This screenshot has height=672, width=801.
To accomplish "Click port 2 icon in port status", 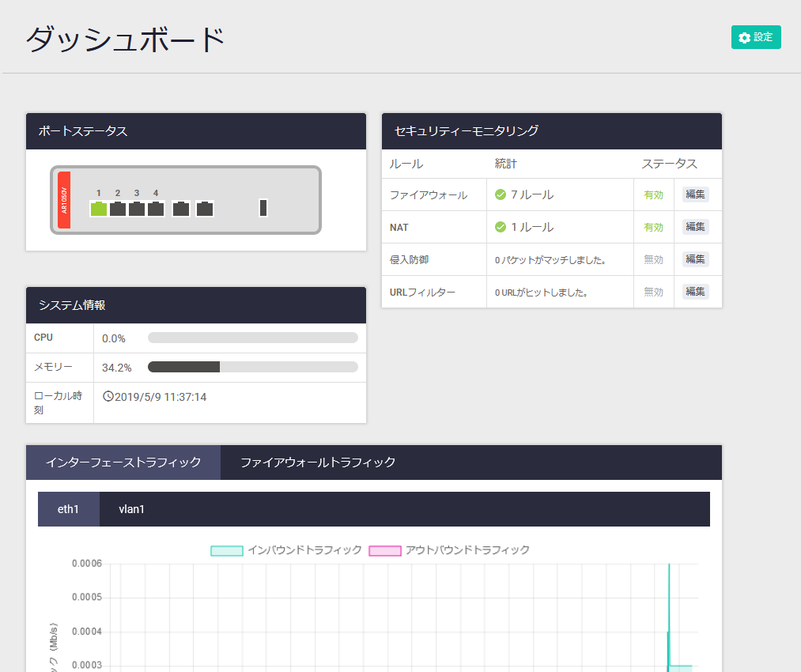I will pos(118,209).
